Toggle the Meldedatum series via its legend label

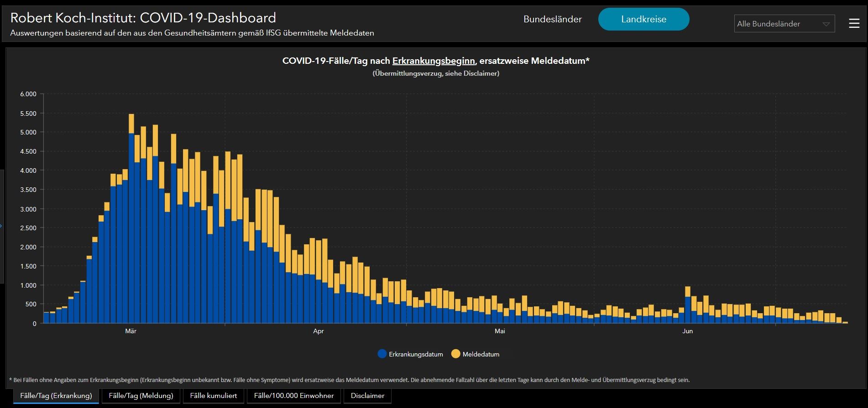pos(481,354)
